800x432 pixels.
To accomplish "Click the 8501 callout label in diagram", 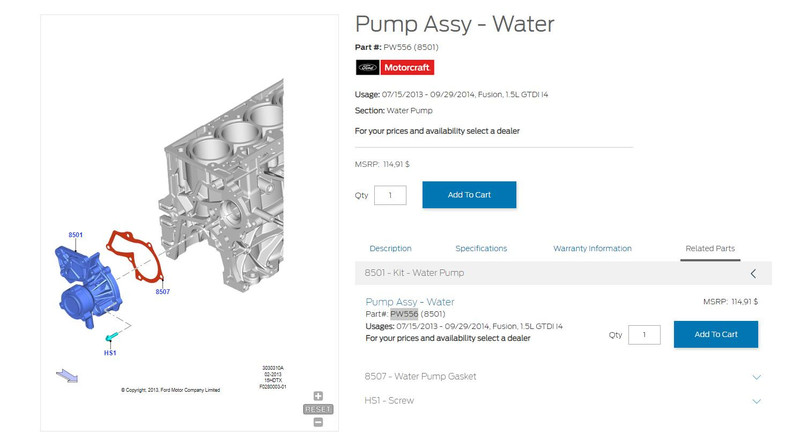I will tap(75, 235).
